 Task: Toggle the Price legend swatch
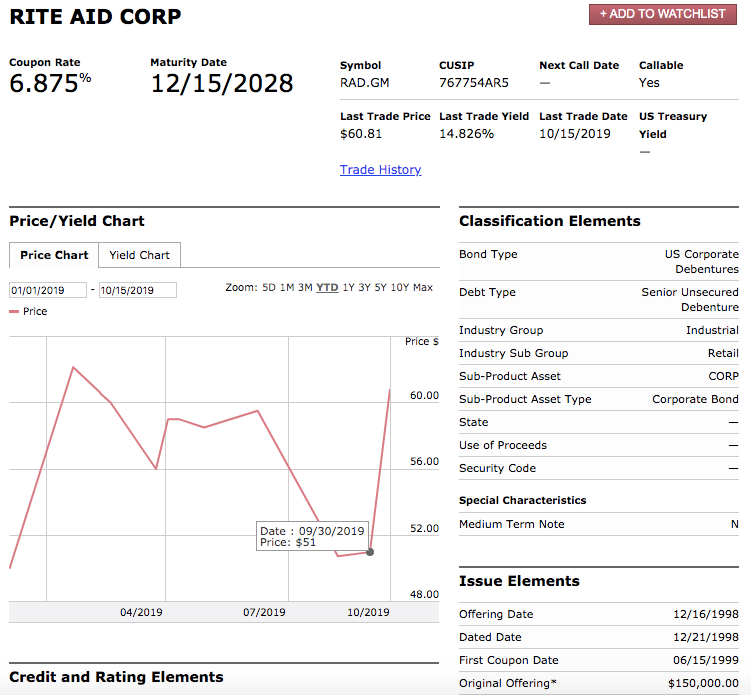[14, 311]
